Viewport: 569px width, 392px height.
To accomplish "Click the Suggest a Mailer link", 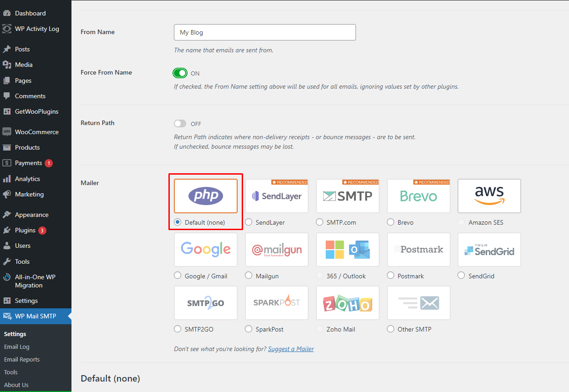I will 291,349.
